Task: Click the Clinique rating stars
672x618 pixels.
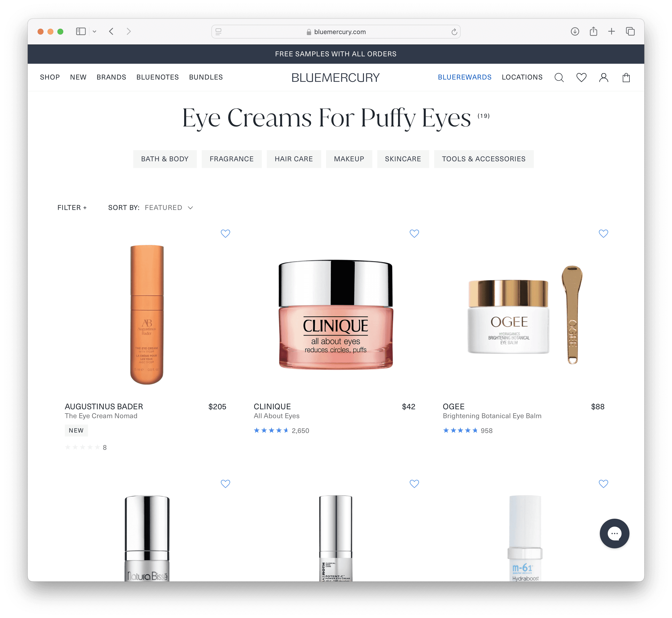Action: click(271, 430)
